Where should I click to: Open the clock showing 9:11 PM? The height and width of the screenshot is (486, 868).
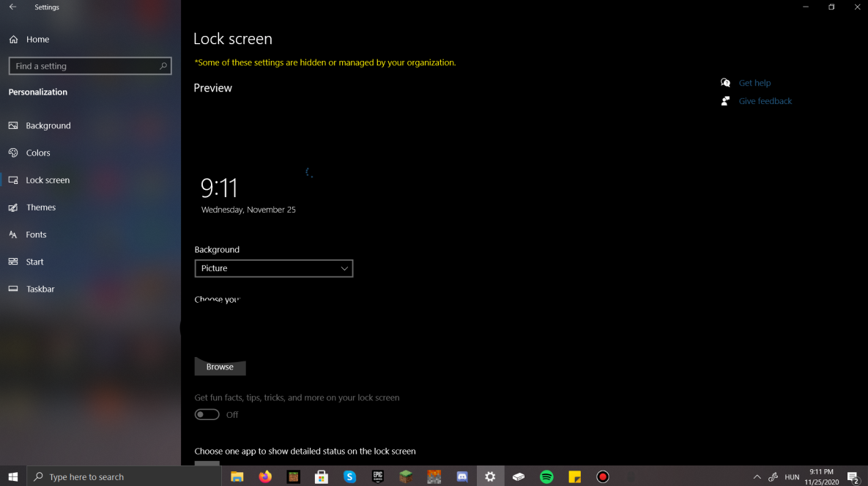pos(822,477)
